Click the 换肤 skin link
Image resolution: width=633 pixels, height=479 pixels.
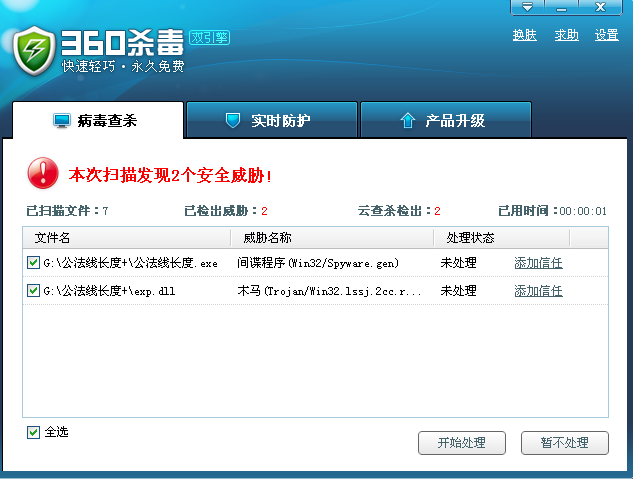click(524, 35)
